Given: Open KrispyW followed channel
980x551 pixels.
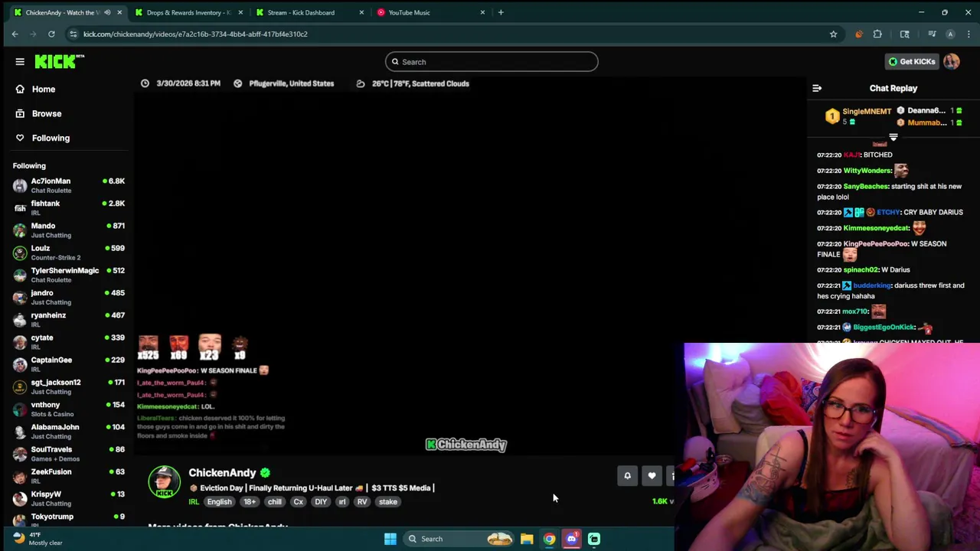Looking at the screenshot, I should coord(69,498).
